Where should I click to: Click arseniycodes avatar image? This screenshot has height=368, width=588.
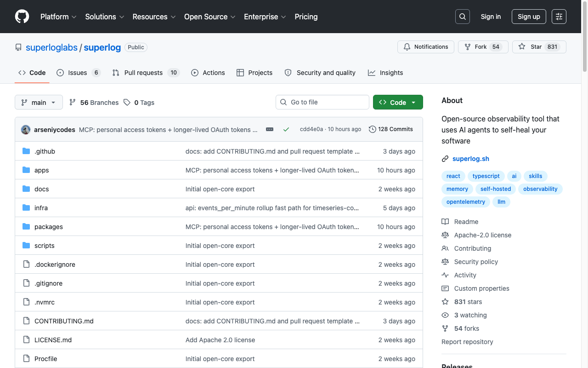(26, 130)
